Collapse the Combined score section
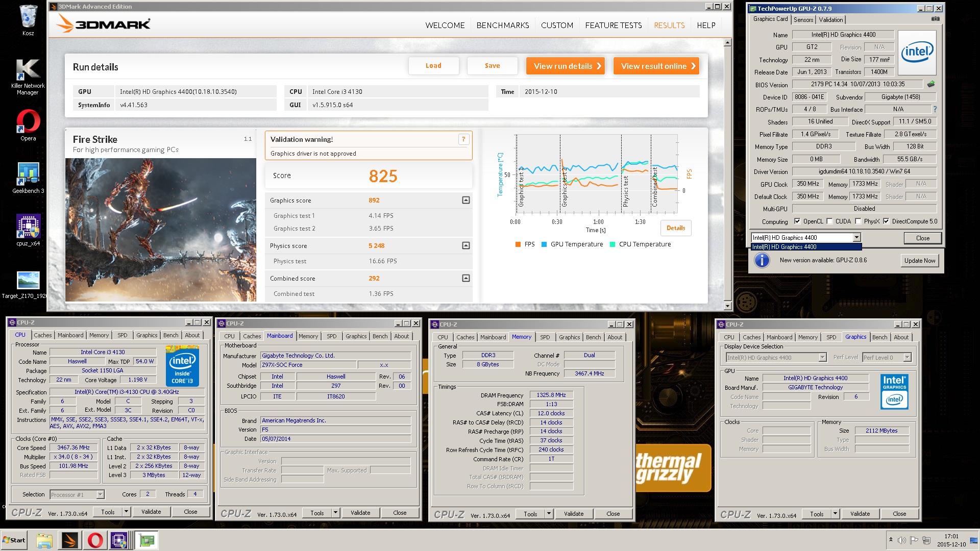This screenshot has height=551, width=980. [465, 278]
